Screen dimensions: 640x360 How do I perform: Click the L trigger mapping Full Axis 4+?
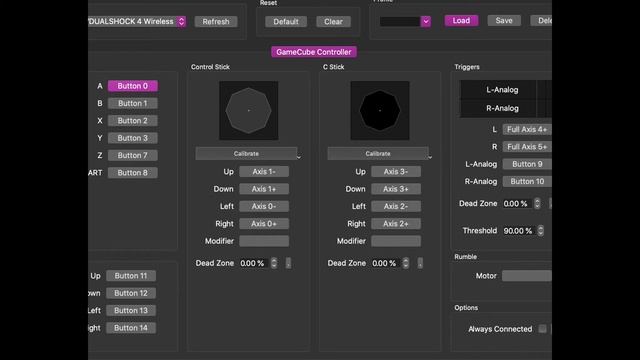tap(527, 129)
